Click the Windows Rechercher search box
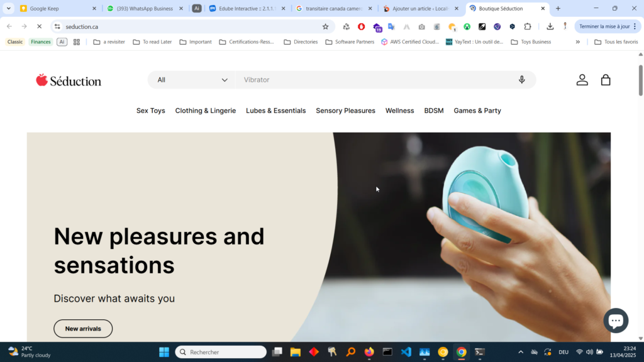644x362 pixels. 221,352
